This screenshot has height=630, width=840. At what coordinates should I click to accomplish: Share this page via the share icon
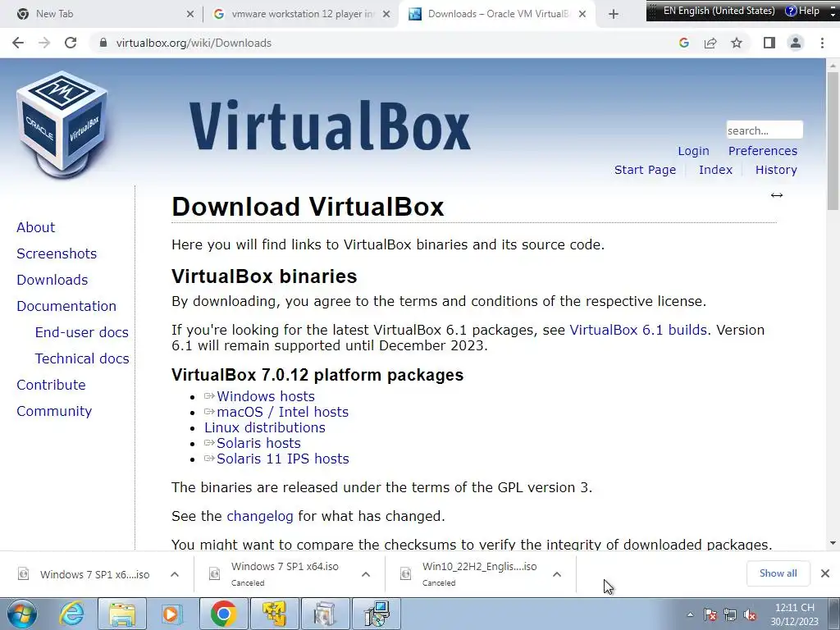[710, 43]
